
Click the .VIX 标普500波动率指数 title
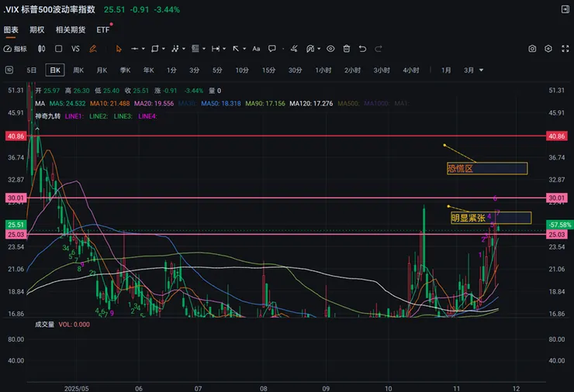pyautogui.click(x=49, y=9)
